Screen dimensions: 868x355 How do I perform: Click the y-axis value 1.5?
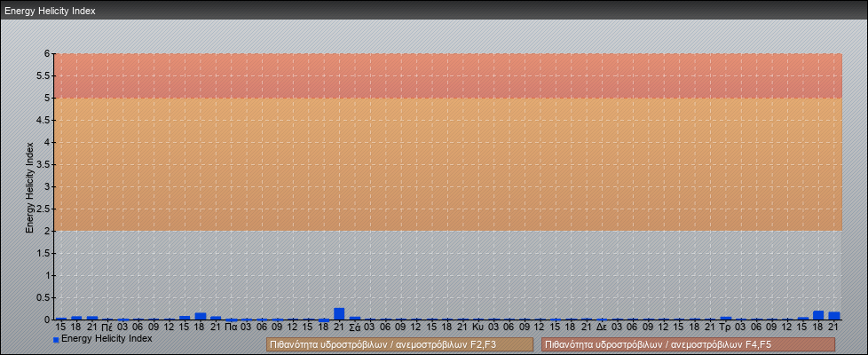pyautogui.click(x=43, y=253)
